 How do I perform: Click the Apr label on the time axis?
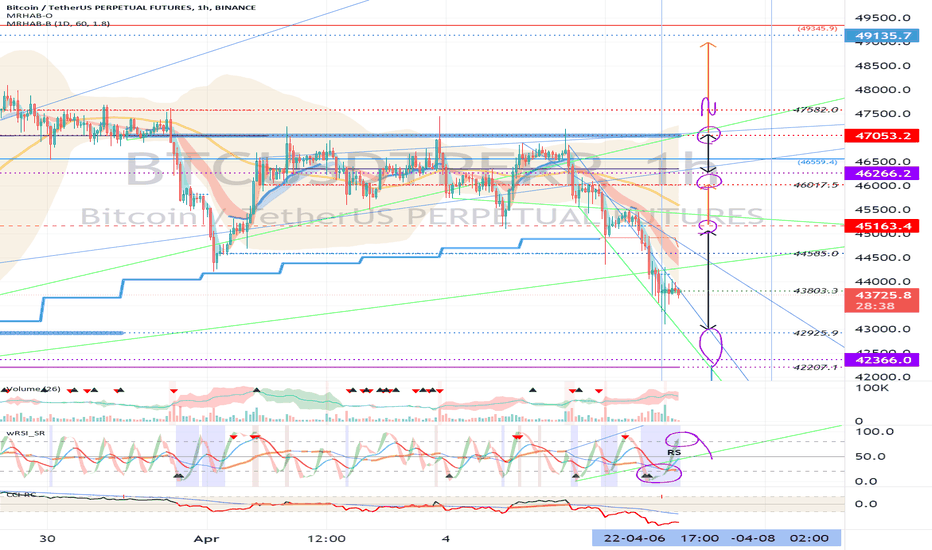206,539
